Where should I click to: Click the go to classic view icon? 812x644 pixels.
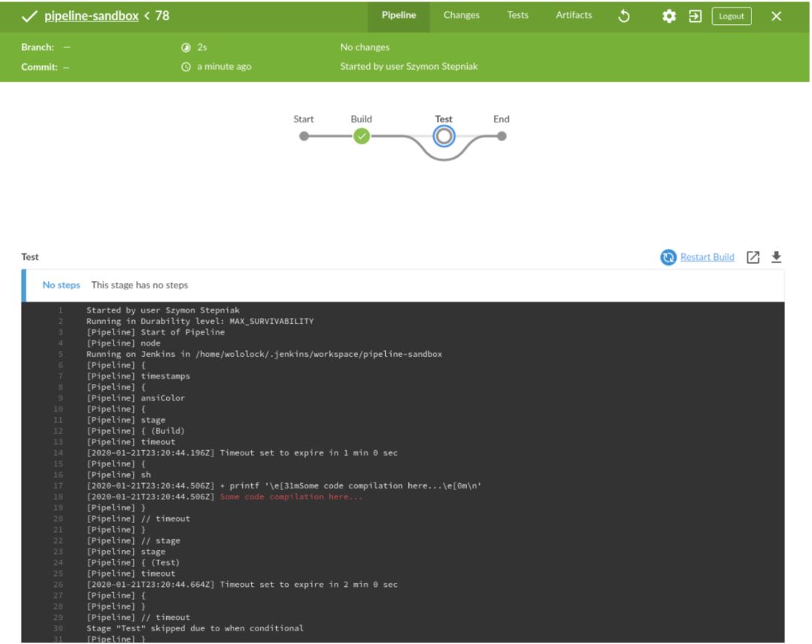695,16
